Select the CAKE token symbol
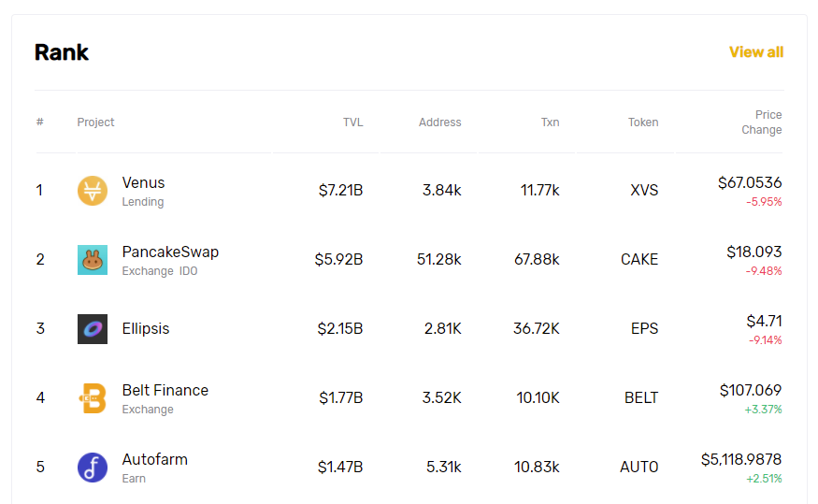This screenshot has height=504, width=818. [639, 260]
